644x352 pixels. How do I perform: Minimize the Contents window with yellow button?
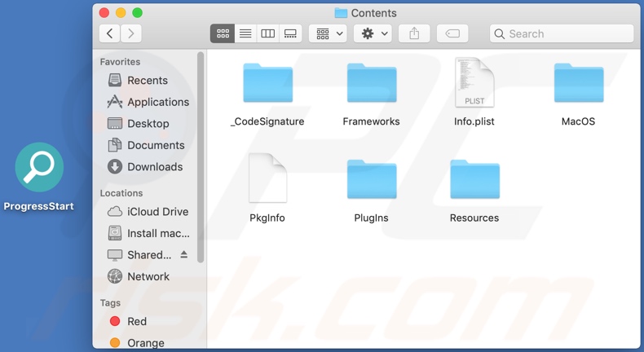pos(121,13)
